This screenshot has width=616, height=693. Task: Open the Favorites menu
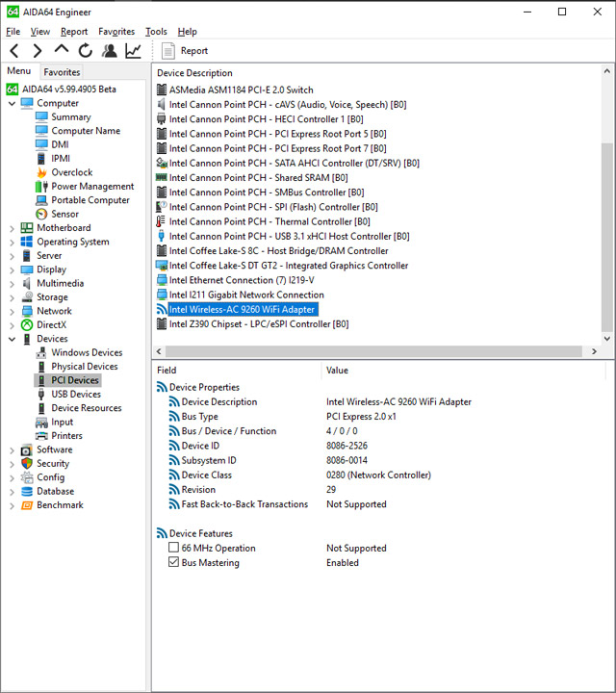click(x=116, y=32)
